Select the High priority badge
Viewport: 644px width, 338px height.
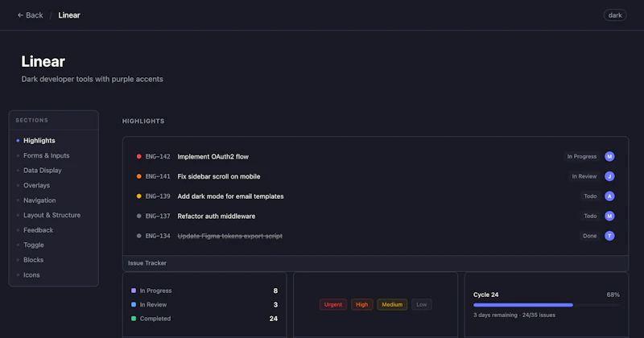tap(361, 304)
